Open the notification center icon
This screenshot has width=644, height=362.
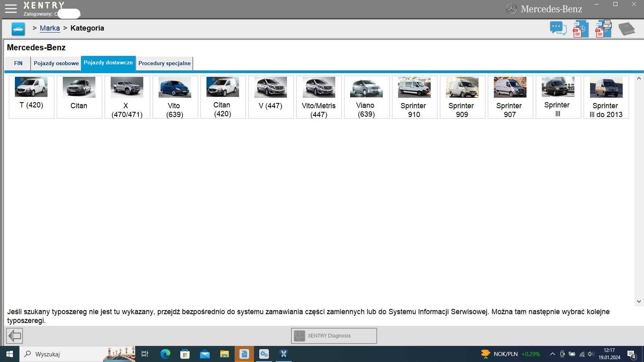[632, 354]
